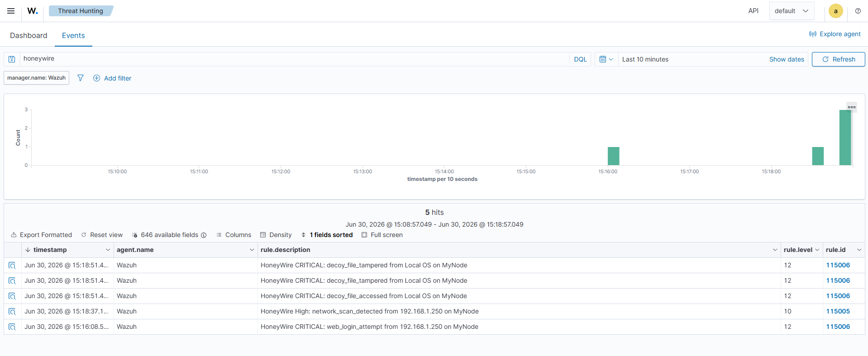868x356 pixels.
Task: Expand rule.description column header menu
Action: tap(775, 250)
